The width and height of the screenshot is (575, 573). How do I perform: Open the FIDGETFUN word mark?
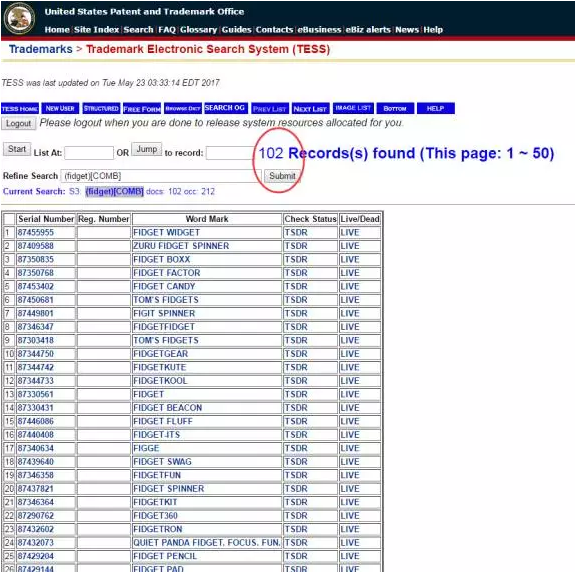[157, 475]
